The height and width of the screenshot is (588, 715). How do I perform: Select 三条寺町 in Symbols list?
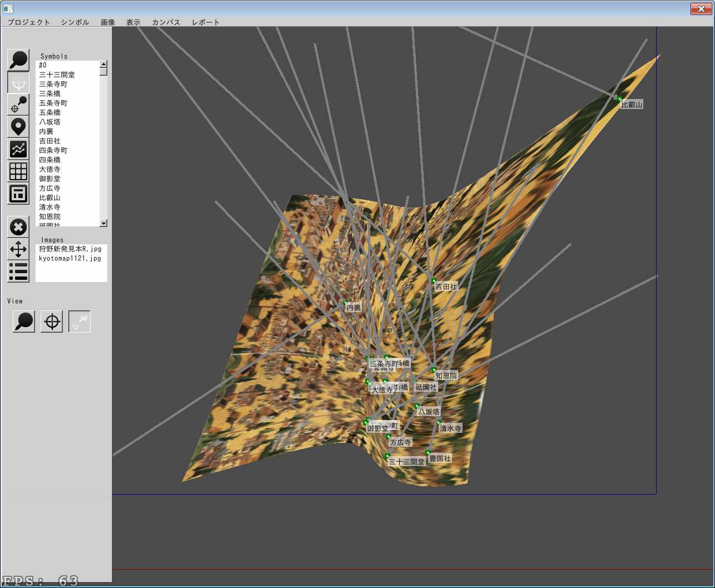(x=67, y=85)
